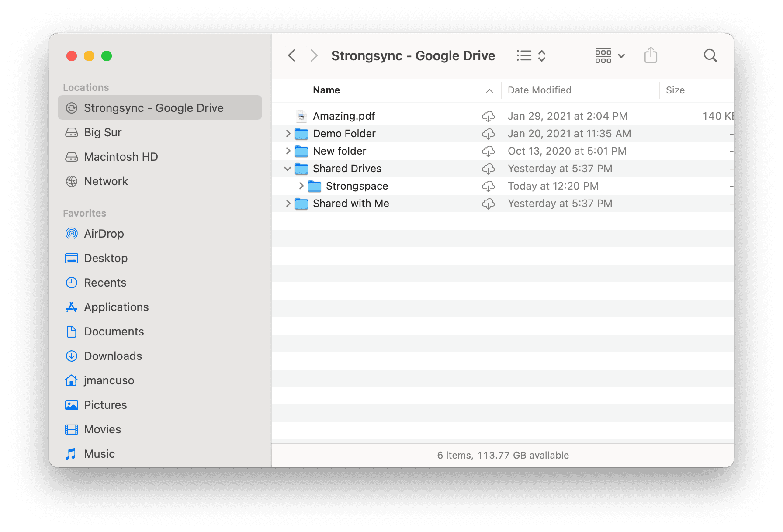Zoom the window with the green button
The height and width of the screenshot is (532, 783).
click(x=107, y=56)
